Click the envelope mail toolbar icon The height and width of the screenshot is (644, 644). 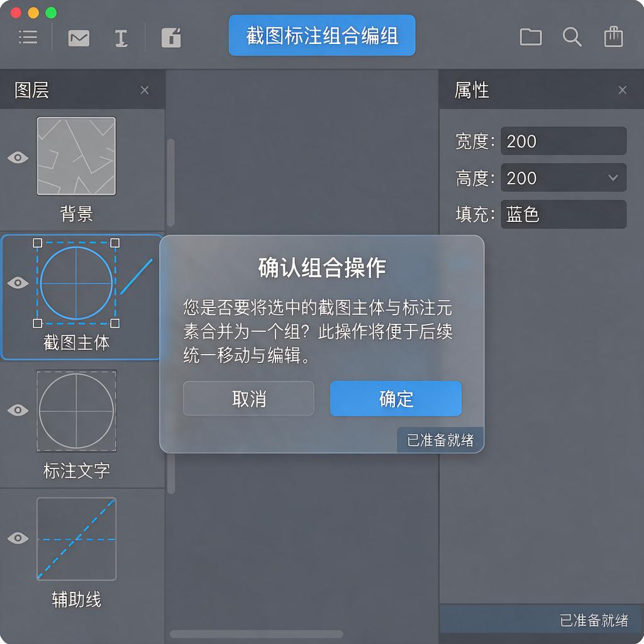tap(79, 38)
